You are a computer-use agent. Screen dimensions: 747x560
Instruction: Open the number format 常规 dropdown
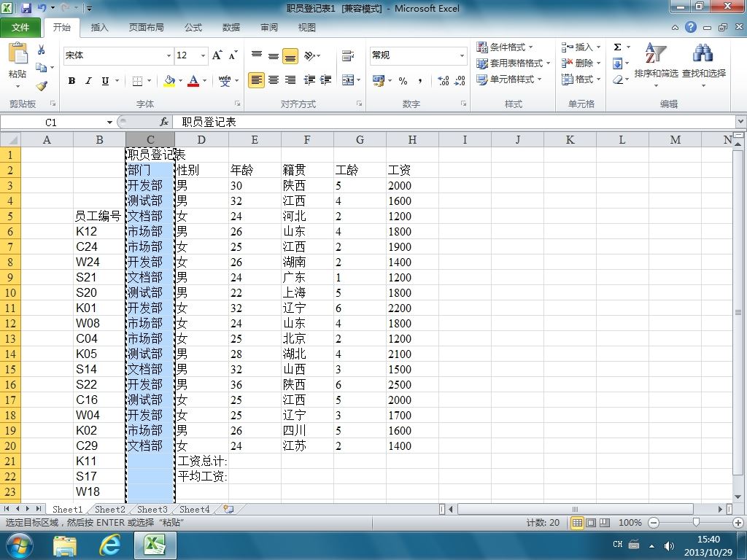point(462,55)
